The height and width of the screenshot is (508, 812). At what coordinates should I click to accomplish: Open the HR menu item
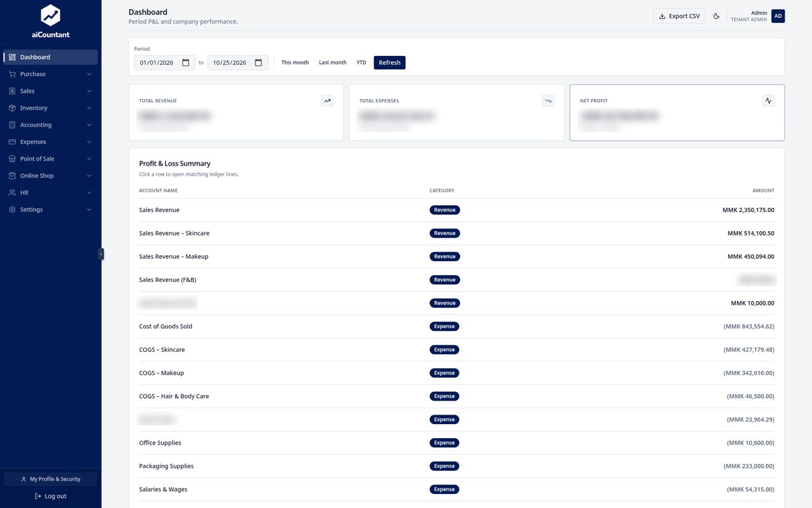pos(51,192)
